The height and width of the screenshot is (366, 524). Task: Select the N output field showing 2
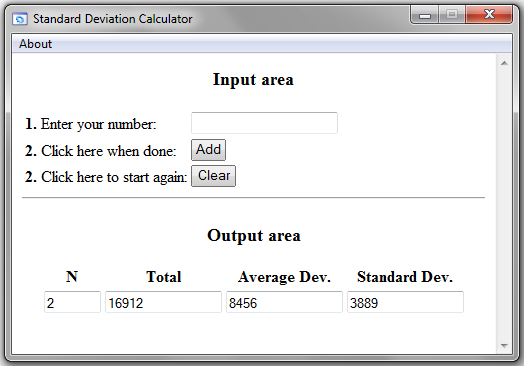pyautogui.click(x=72, y=302)
